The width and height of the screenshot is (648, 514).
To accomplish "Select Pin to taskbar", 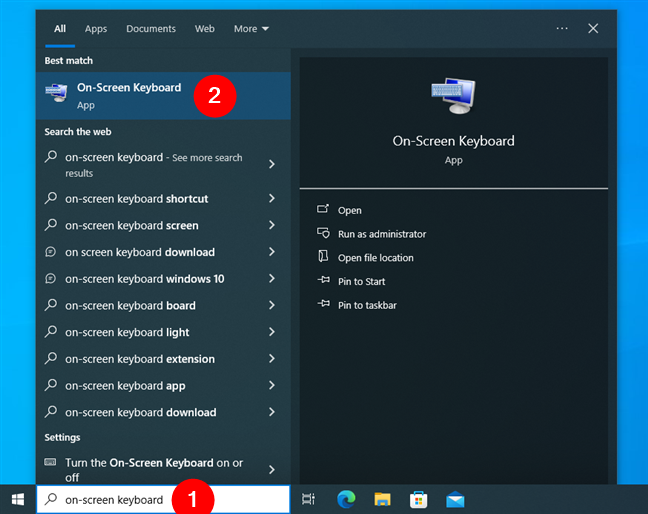I will click(x=367, y=305).
